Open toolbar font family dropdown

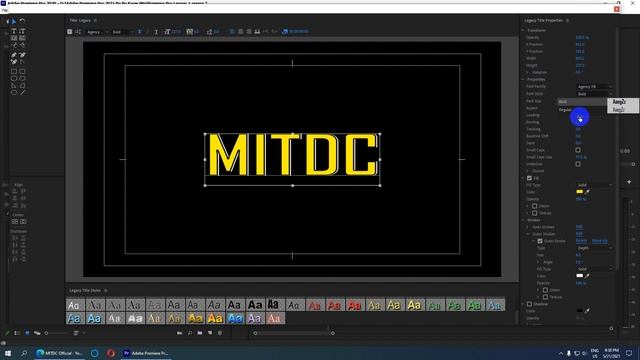[x=97, y=31]
